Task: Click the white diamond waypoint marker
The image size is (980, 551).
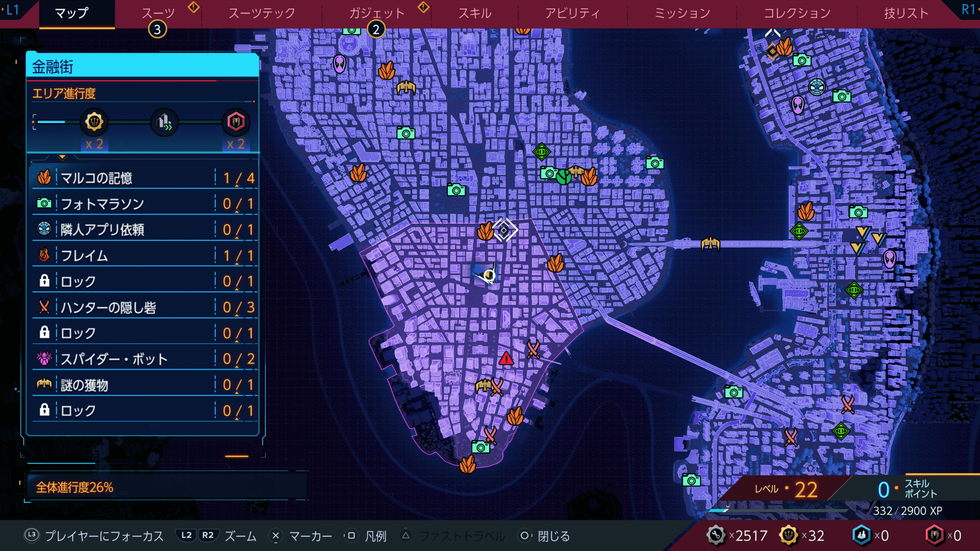Action: pyautogui.click(x=504, y=230)
